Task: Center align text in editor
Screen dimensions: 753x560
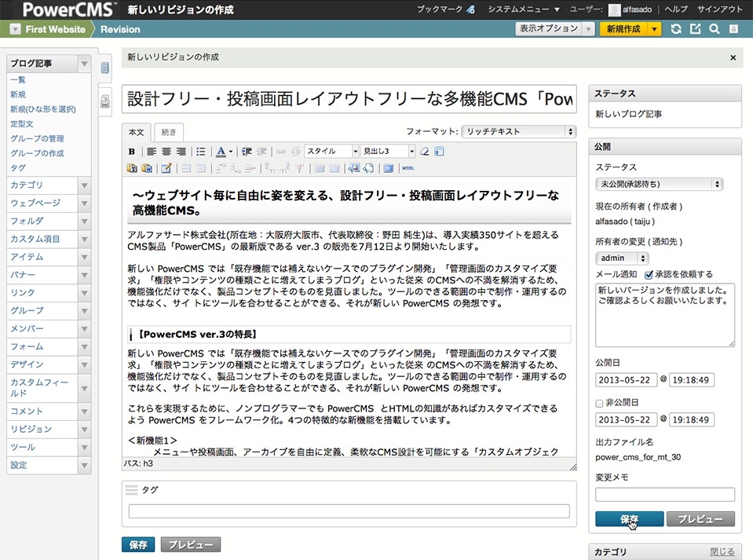Action: [166, 152]
